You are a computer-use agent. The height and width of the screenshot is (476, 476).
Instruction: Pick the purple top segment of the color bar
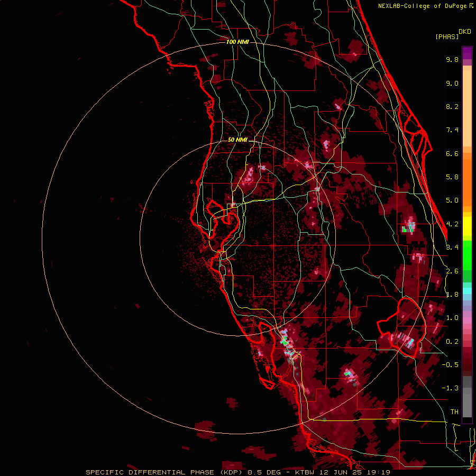[467, 53]
